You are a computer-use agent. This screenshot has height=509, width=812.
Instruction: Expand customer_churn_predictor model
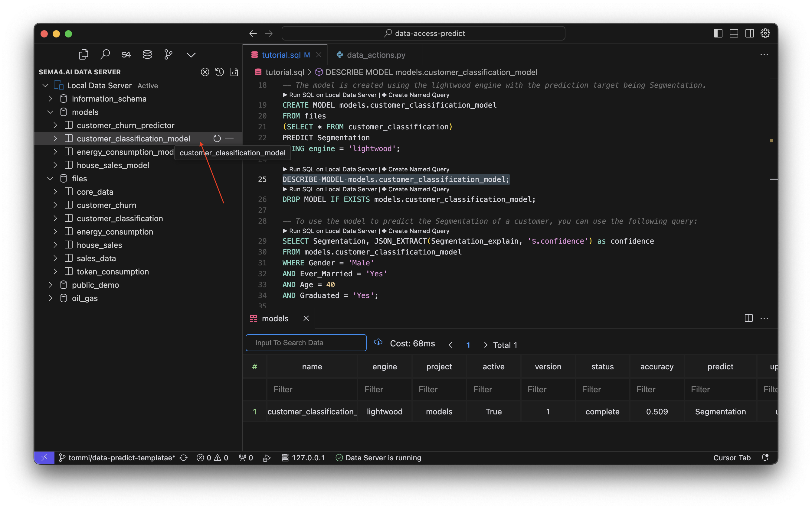point(55,125)
